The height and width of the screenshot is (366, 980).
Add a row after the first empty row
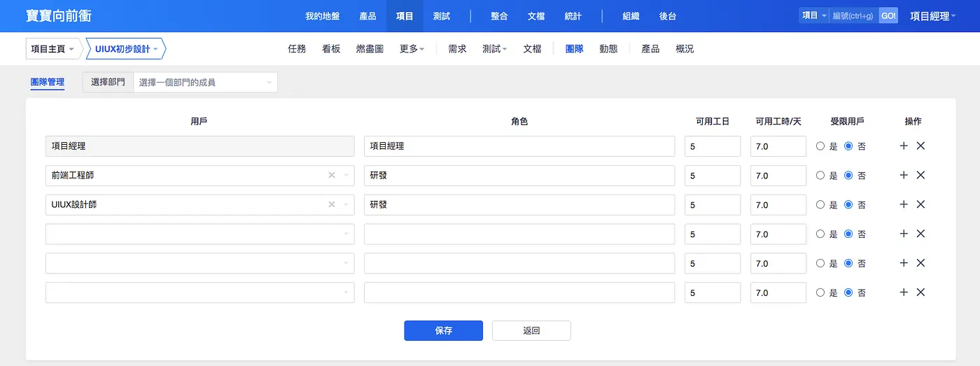click(x=904, y=234)
